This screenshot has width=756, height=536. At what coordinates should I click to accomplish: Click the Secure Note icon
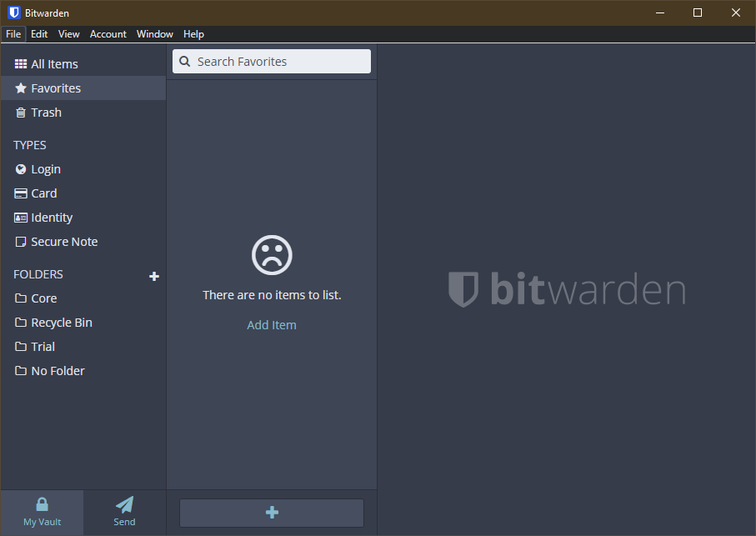pos(21,242)
